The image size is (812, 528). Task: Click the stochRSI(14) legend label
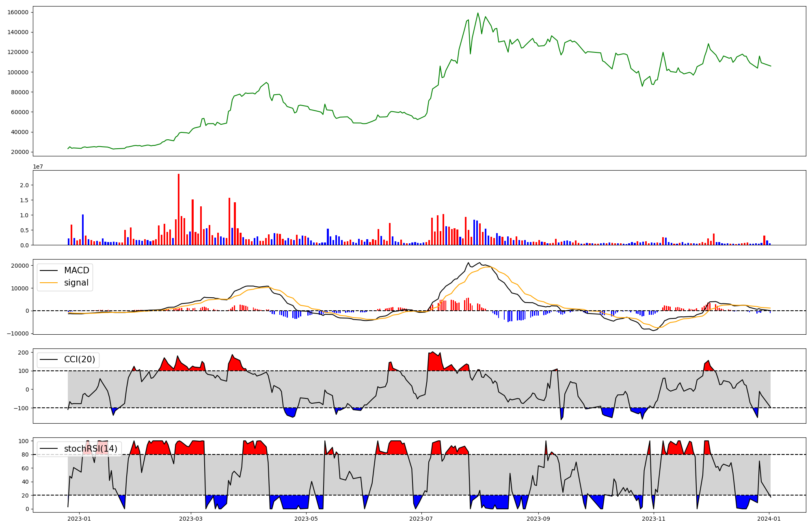[x=91, y=449]
